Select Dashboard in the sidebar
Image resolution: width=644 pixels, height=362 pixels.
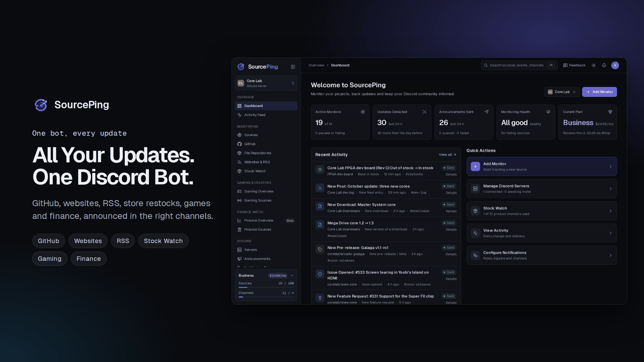coord(266,106)
